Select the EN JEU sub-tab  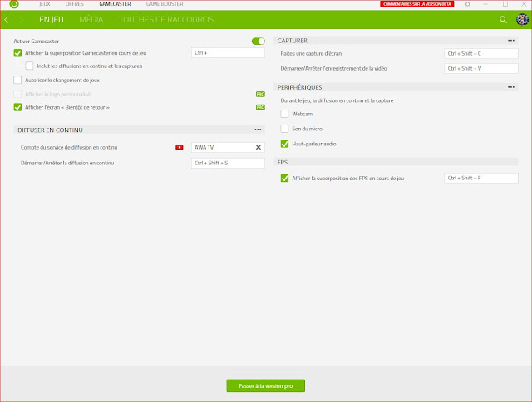pyautogui.click(x=52, y=20)
